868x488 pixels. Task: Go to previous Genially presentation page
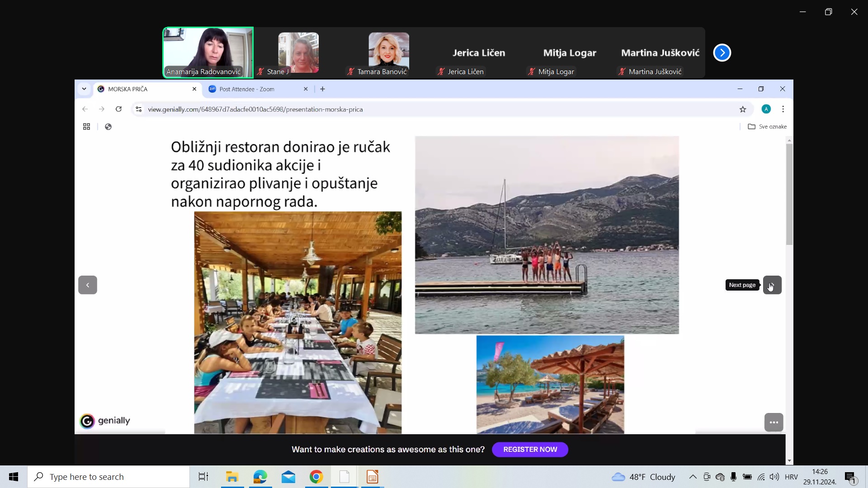click(x=88, y=285)
